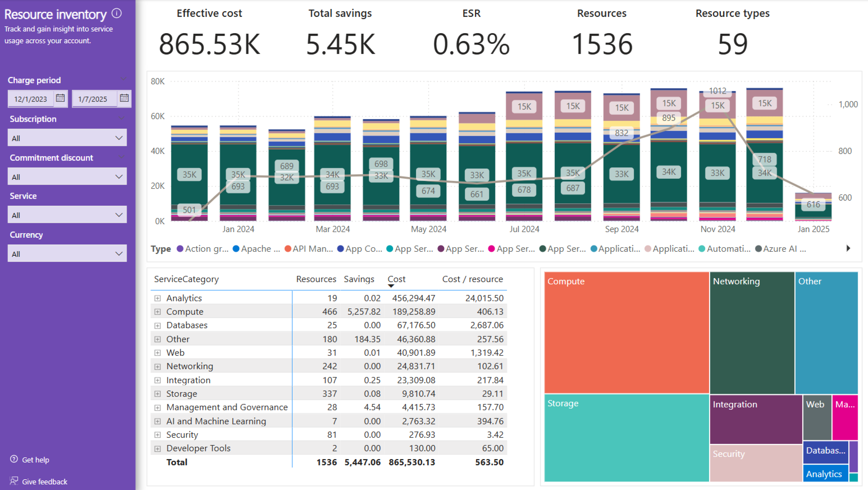Screen dimensions: 868x490
Task: Click the Get help link
Action: point(35,460)
